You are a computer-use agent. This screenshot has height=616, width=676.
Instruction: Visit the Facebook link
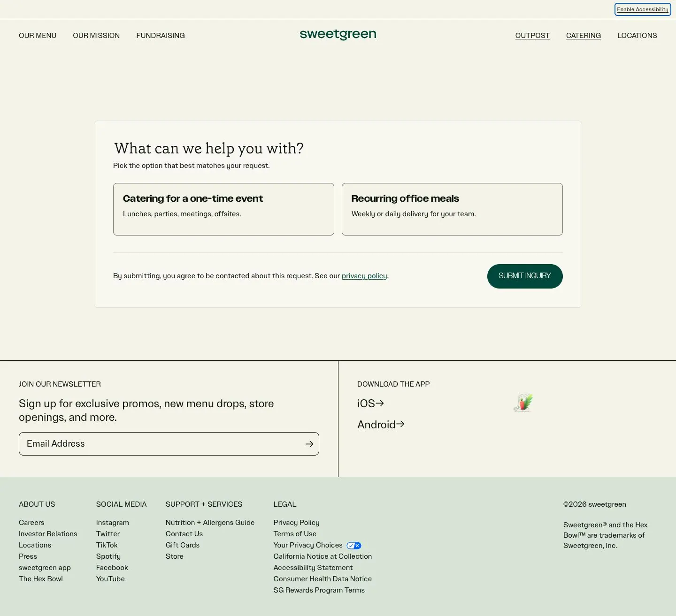[112, 568]
